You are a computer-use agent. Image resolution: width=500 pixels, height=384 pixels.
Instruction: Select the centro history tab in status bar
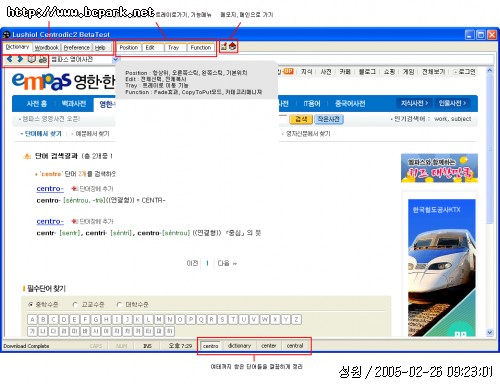pyautogui.click(x=211, y=346)
